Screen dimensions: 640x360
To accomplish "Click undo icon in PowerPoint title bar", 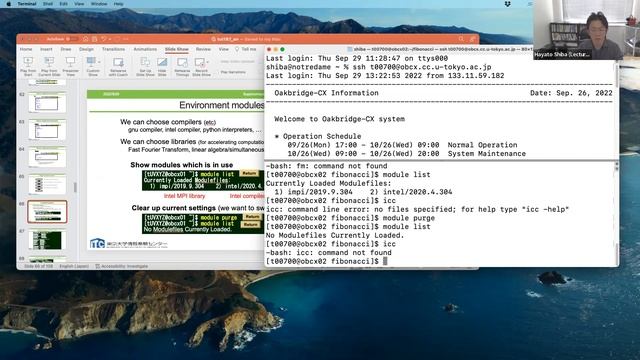I will (104, 39).
